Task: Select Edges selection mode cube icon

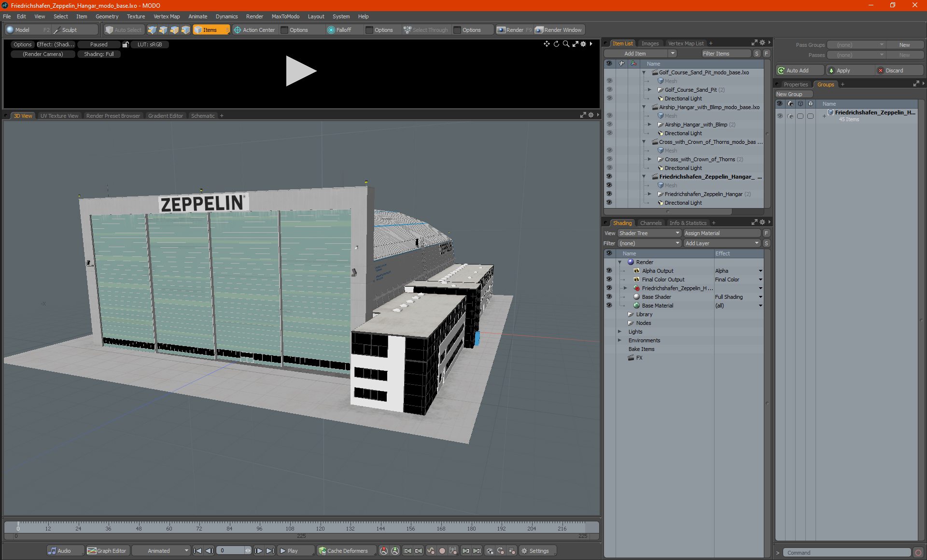Action: tap(163, 30)
